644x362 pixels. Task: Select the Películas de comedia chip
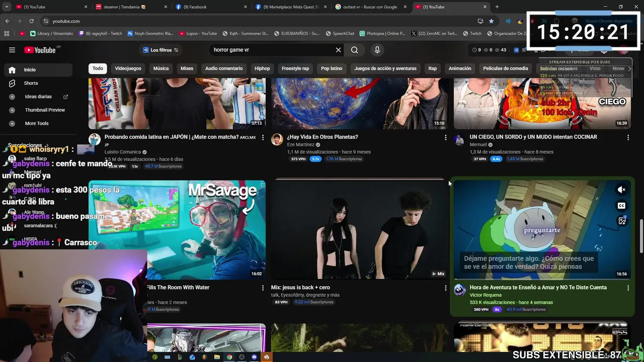pyautogui.click(x=506, y=68)
